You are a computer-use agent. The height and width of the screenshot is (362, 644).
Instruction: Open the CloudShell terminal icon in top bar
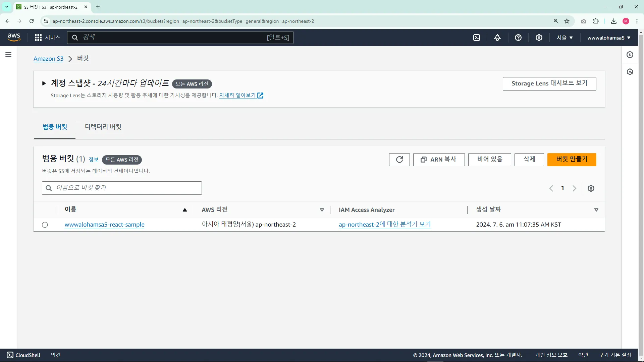[x=477, y=38]
